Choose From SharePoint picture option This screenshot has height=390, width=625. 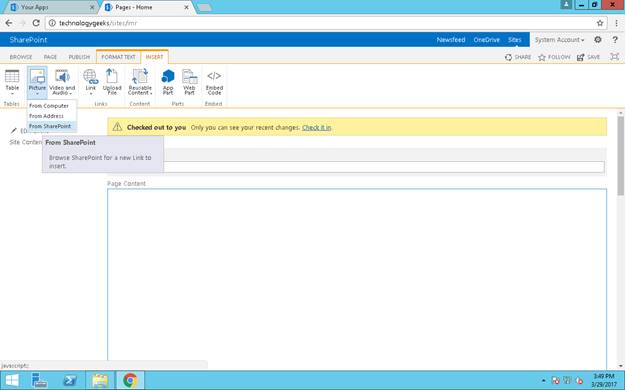tap(50, 126)
